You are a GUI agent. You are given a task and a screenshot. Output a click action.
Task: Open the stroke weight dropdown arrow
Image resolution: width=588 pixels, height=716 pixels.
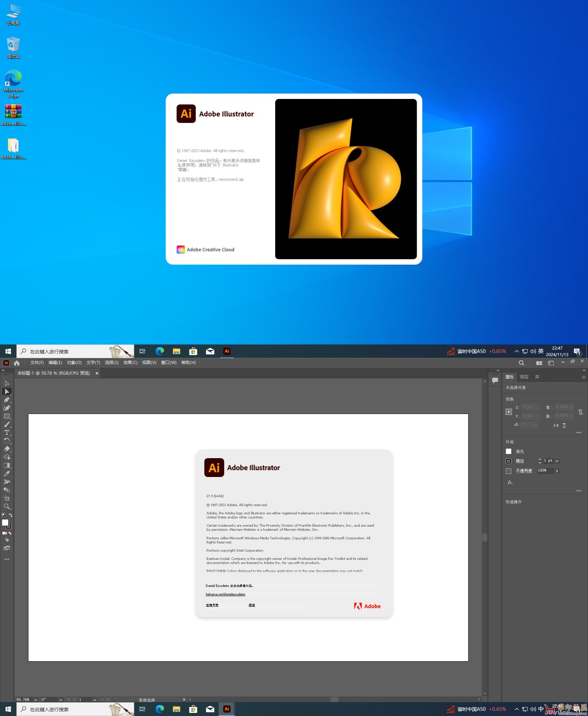tap(557, 461)
